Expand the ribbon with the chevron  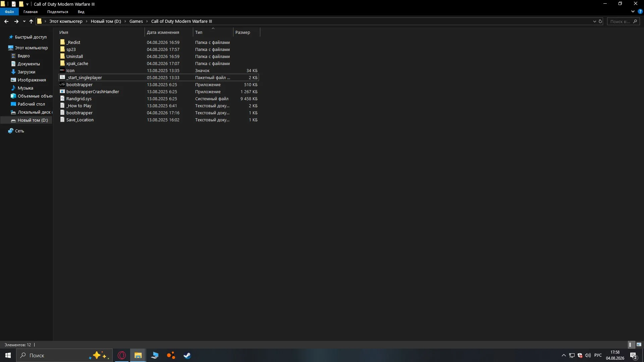(633, 11)
